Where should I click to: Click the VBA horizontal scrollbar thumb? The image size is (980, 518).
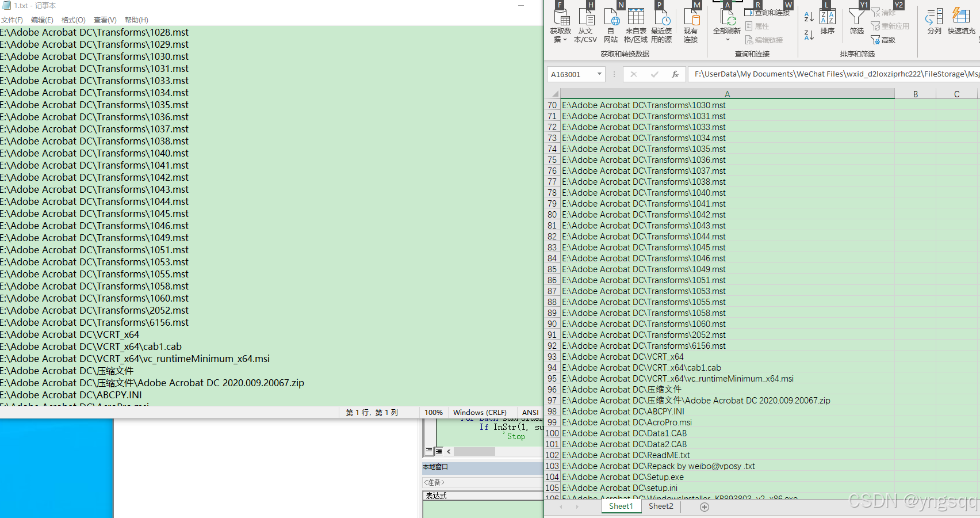coord(474,452)
